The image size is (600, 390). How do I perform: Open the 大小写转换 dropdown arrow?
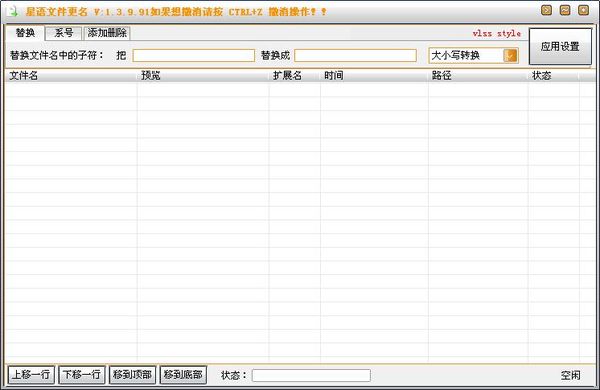pos(510,55)
